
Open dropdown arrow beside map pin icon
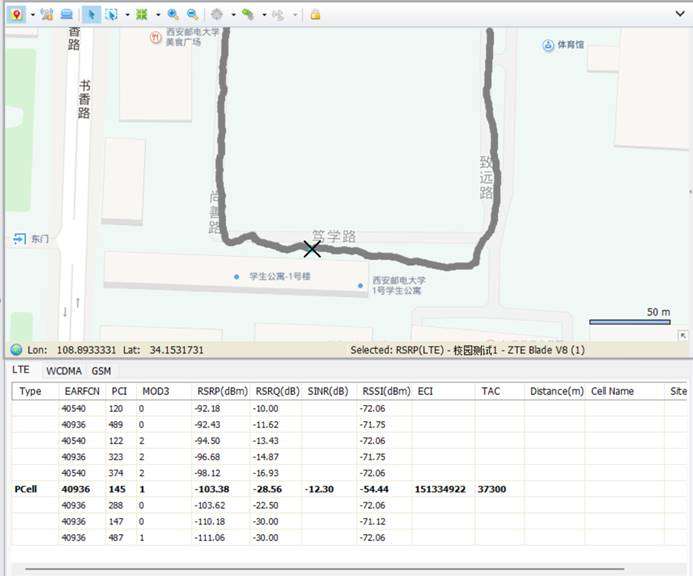32,15
